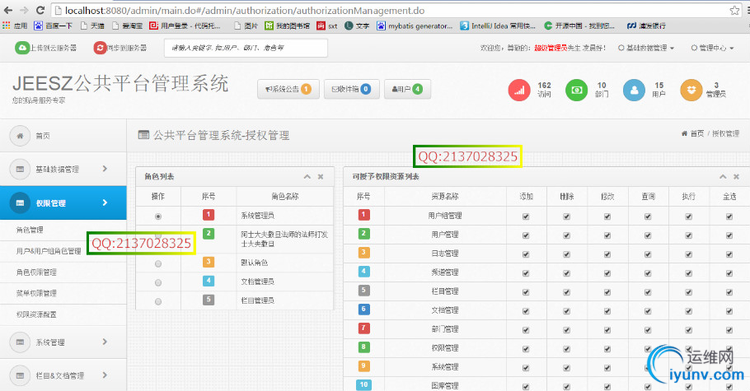
Task: Select the radio button for 系统管理员 role
Action: pos(158,216)
